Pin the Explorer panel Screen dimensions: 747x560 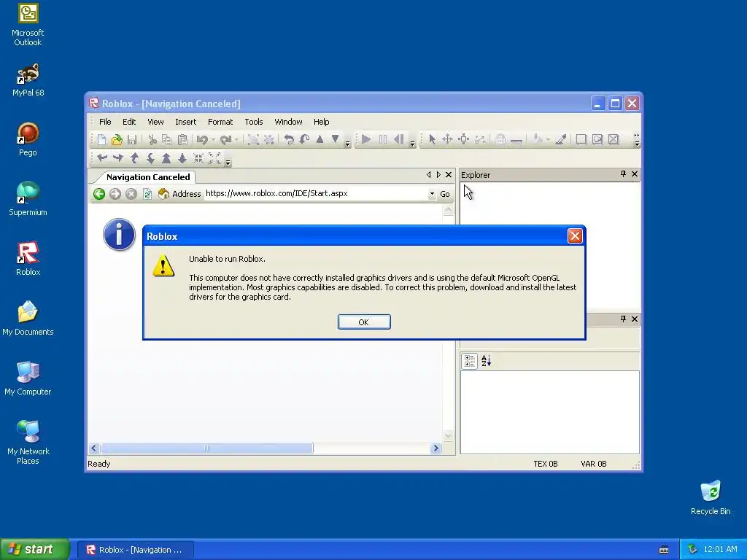pyautogui.click(x=623, y=174)
